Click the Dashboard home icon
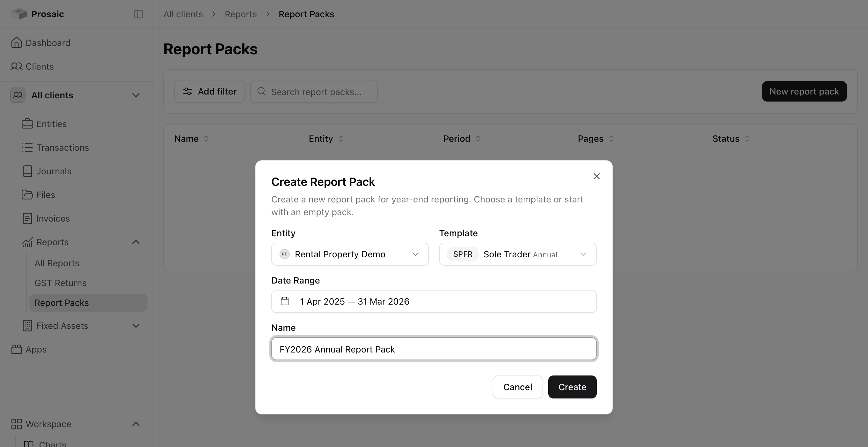The width and height of the screenshot is (868, 447). click(16, 43)
